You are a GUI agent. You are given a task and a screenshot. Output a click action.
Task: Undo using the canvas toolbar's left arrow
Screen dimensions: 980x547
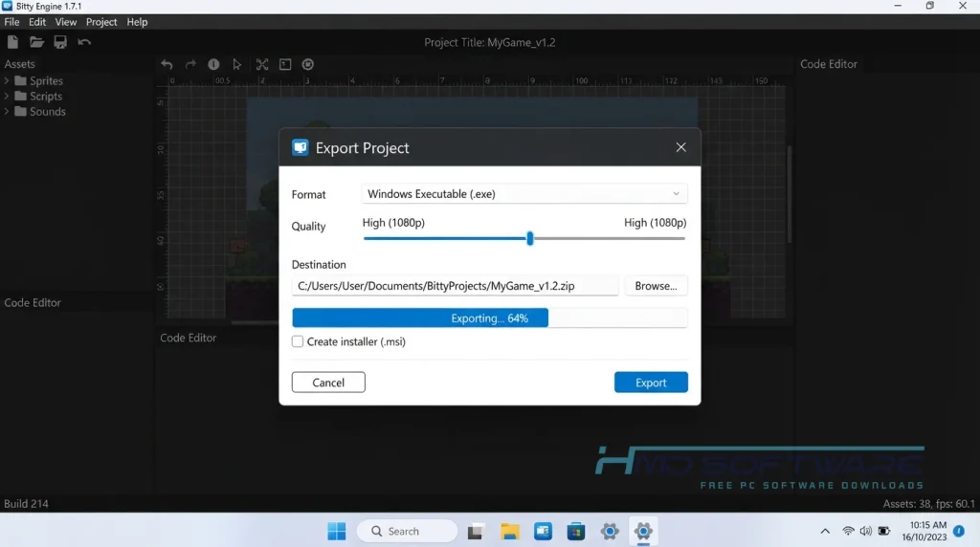pos(167,64)
